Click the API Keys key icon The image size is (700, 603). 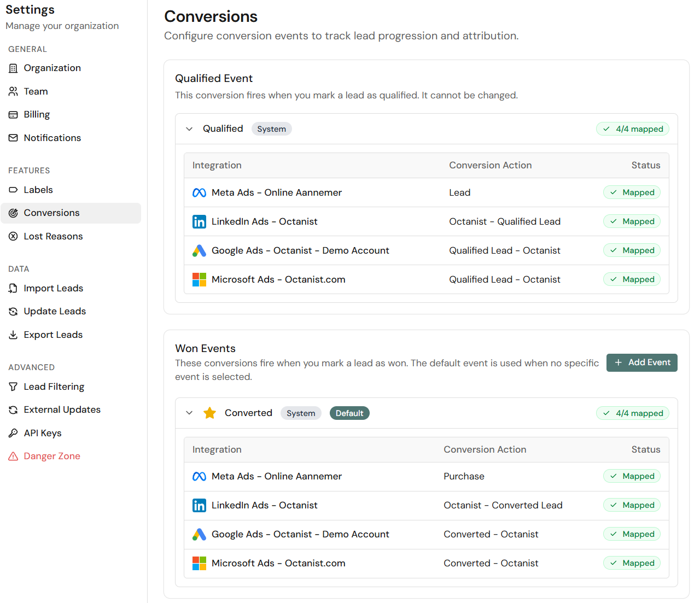point(13,433)
